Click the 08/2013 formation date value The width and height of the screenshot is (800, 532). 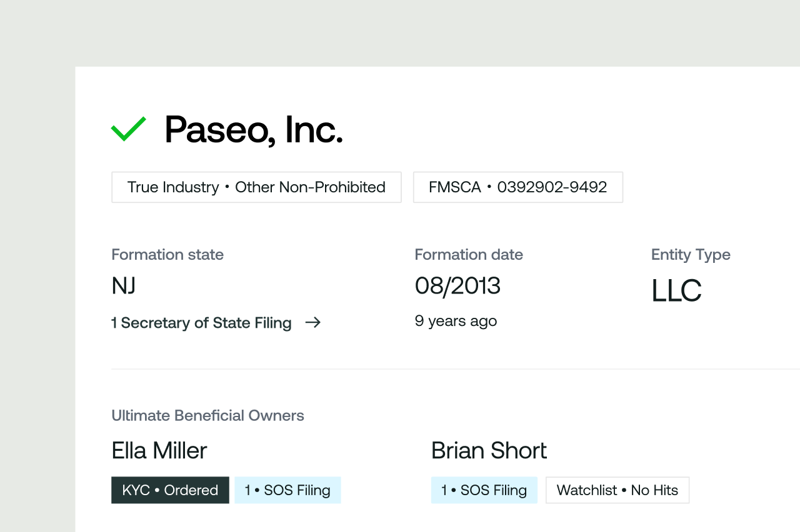pos(457,286)
